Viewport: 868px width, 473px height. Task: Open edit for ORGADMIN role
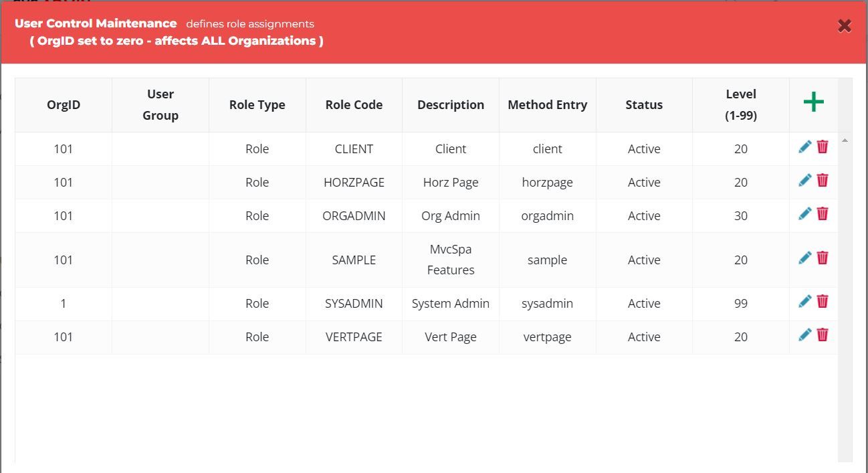(805, 213)
